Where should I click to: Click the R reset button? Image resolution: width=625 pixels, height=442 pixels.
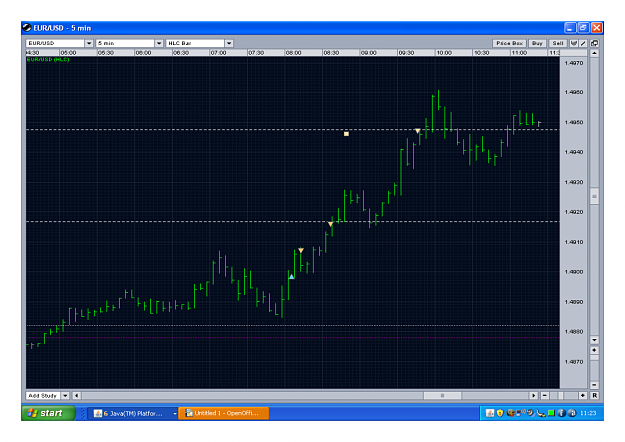click(594, 395)
